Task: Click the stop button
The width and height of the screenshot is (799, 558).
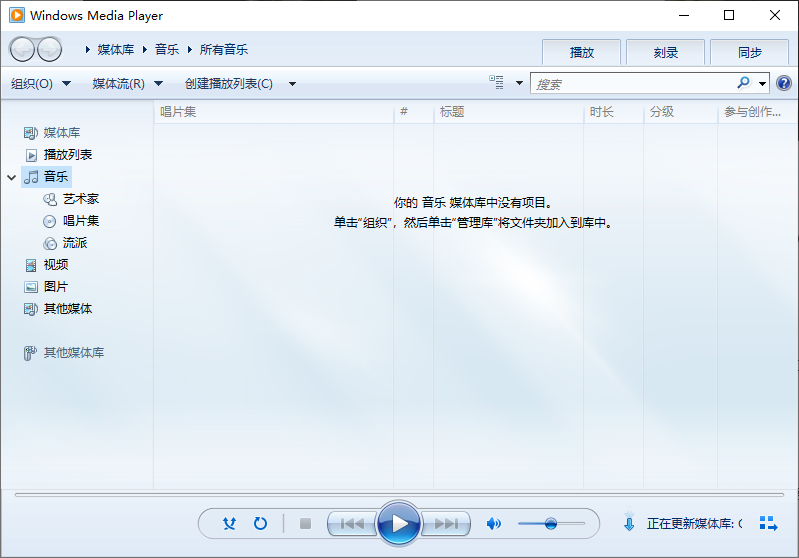Action: 305,523
